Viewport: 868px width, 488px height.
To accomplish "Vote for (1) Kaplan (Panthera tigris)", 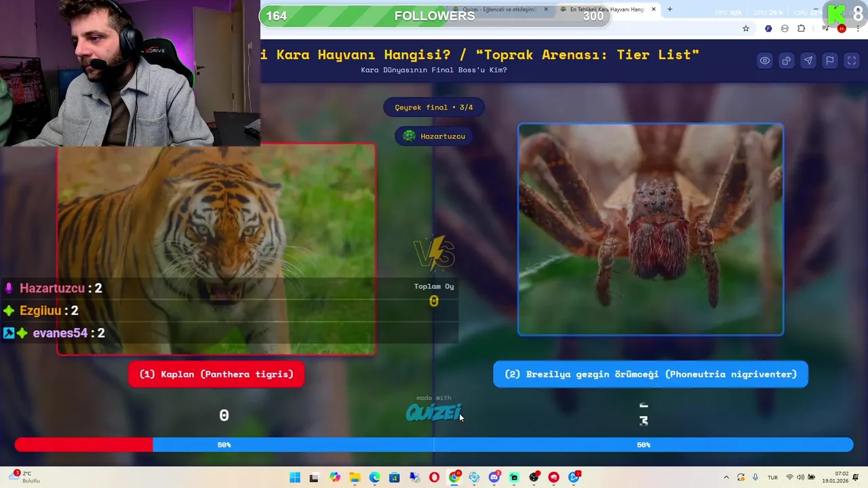I will (x=216, y=374).
